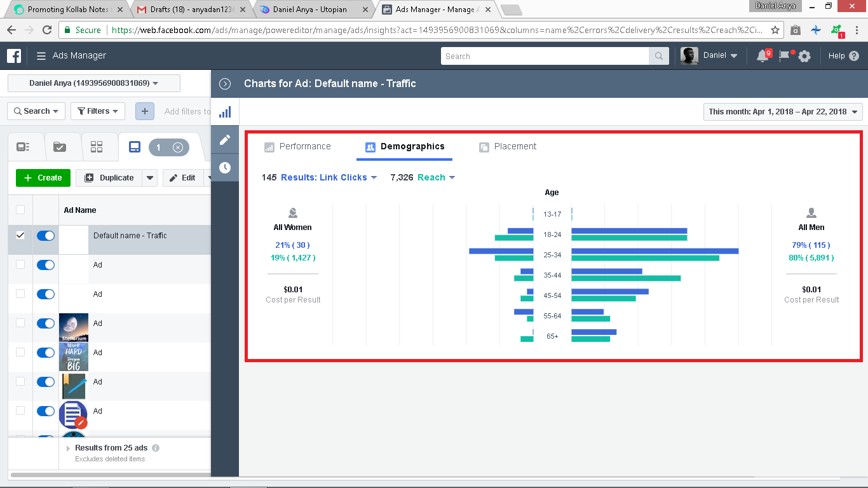Click the Edit button
This screenshot has height=488, width=868.
[x=182, y=178]
